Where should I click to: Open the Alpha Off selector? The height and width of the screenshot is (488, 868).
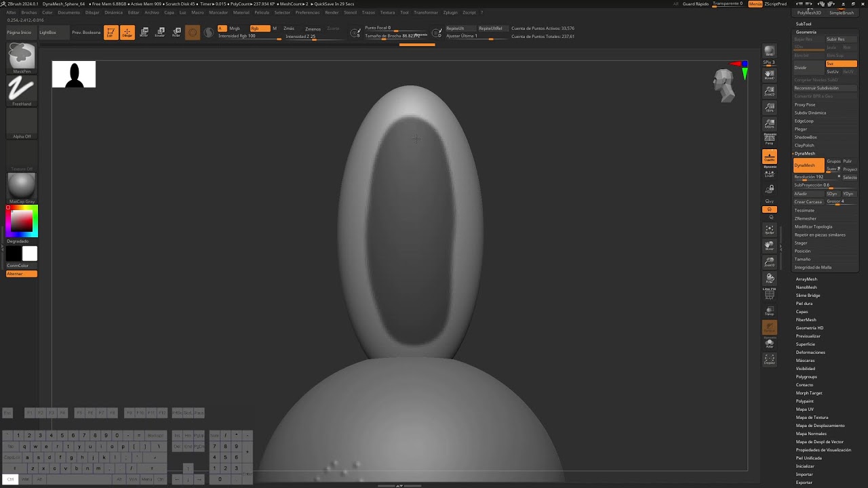pos(22,123)
